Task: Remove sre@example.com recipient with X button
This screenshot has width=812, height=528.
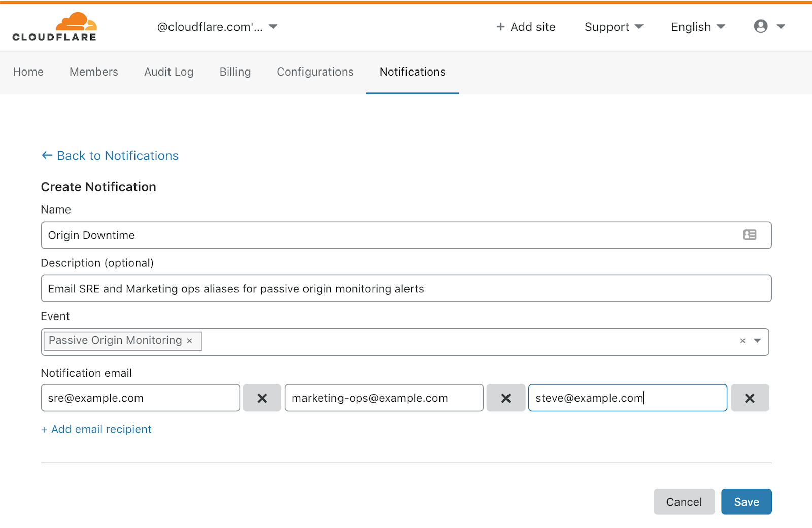Action: [x=262, y=398]
